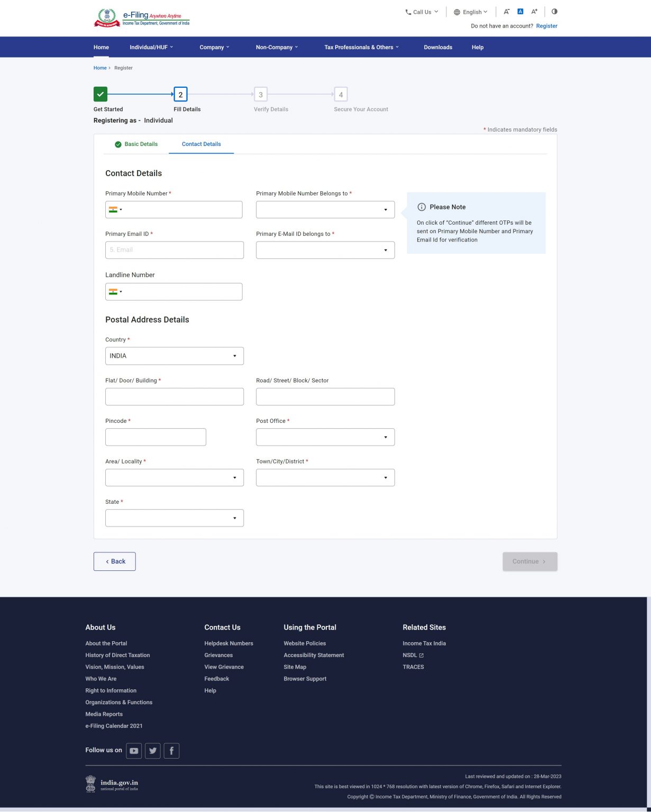This screenshot has height=812, width=651.
Task: Expand the English language selector
Action: [471, 12]
